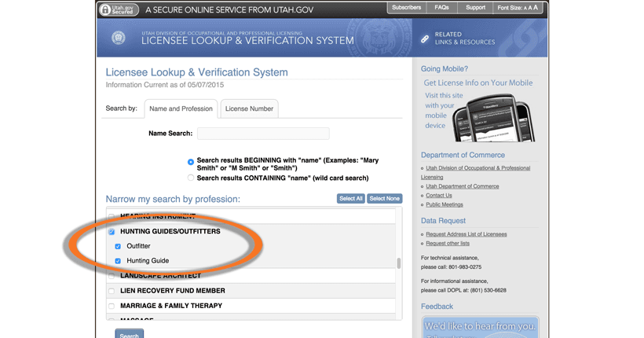Click into the Name Search field
644x338 pixels.
(x=262, y=134)
